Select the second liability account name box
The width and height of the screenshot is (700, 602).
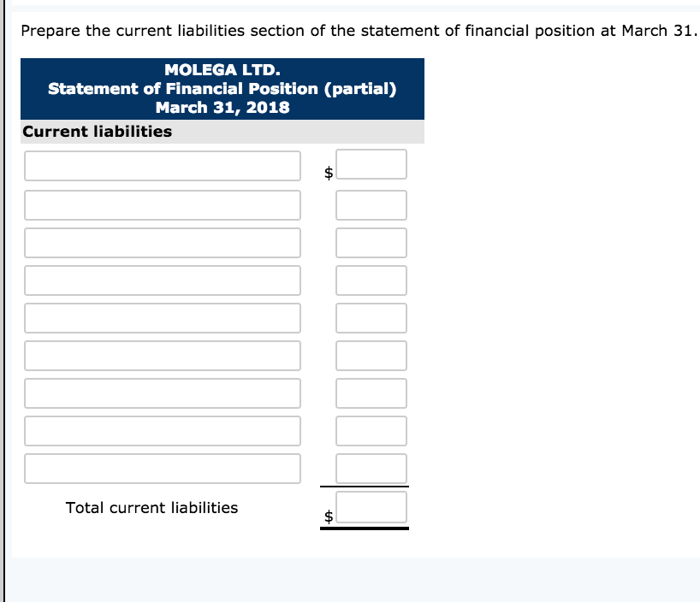coord(163,204)
